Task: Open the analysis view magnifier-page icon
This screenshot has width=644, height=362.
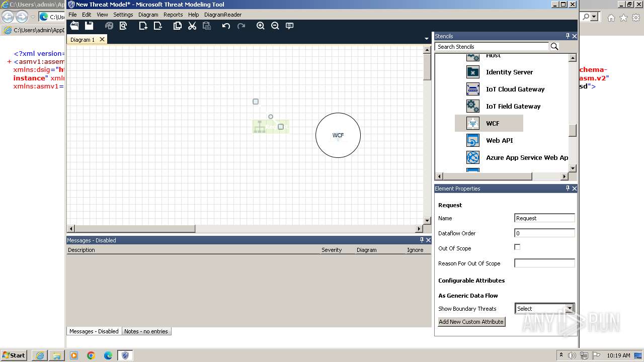Action: [123, 26]
